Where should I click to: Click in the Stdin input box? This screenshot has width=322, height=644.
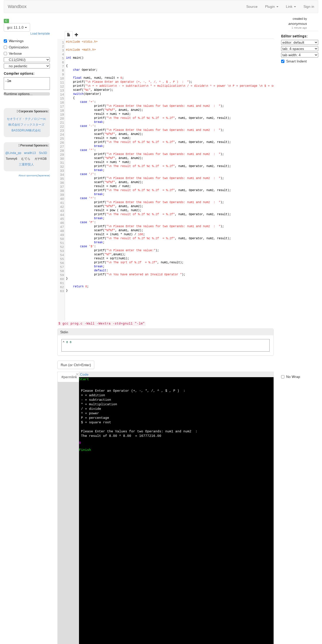point(166,345)
